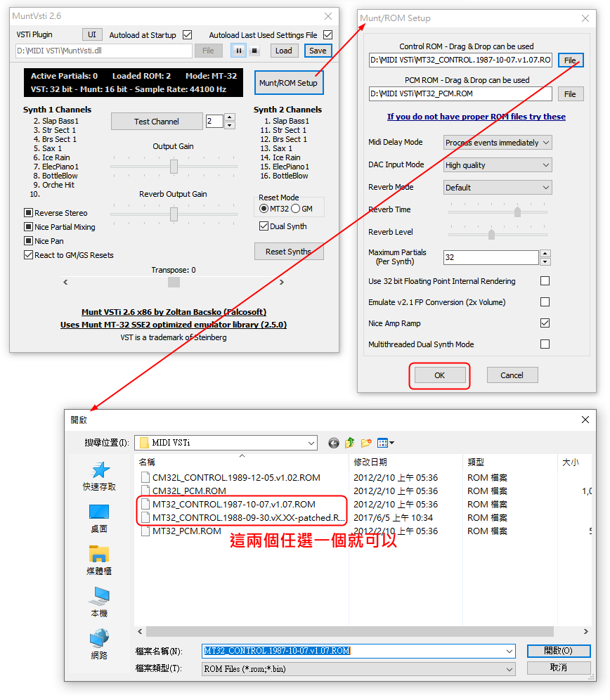Toggle Nice Amp Ramp checkbox
The image size is (610, 700).
coord(545,323)
